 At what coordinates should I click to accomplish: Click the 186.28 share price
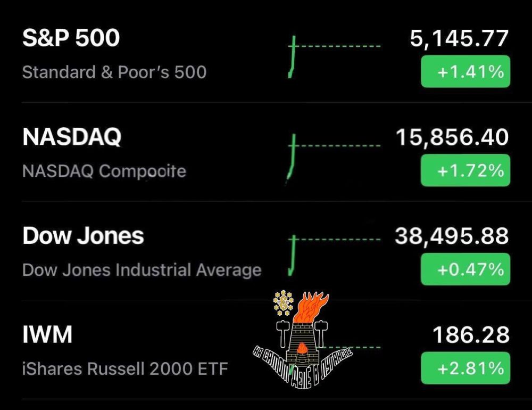point(470,335)
